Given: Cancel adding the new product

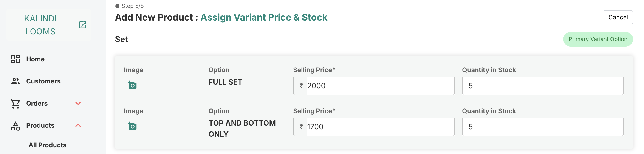Looking at the screenshot, I should tap(618, 17).
